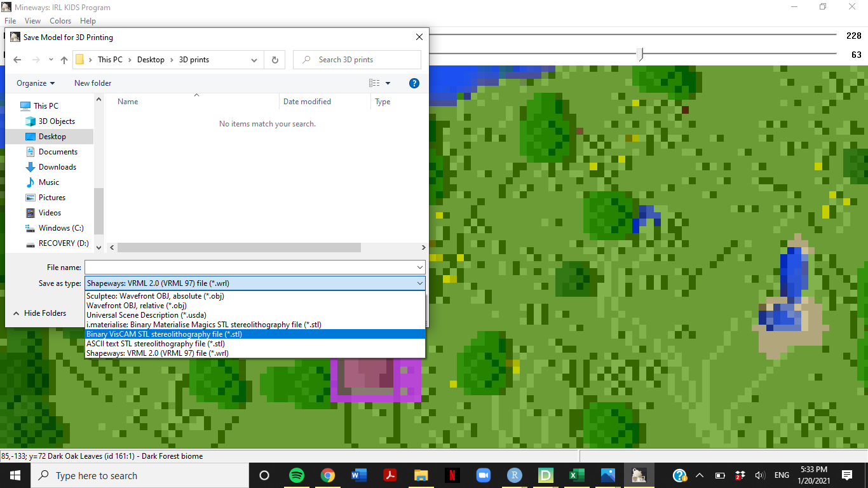Refresh the 3D prints folder view
The width and height of the screenshot is (868, 488).
[x=275, y=60]
